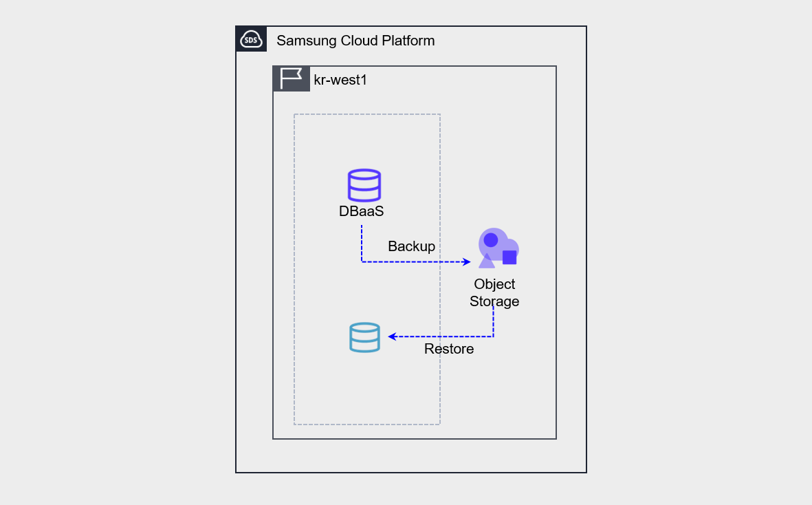Select the region flag icon

pyautogui.click(x=292, y=79)
